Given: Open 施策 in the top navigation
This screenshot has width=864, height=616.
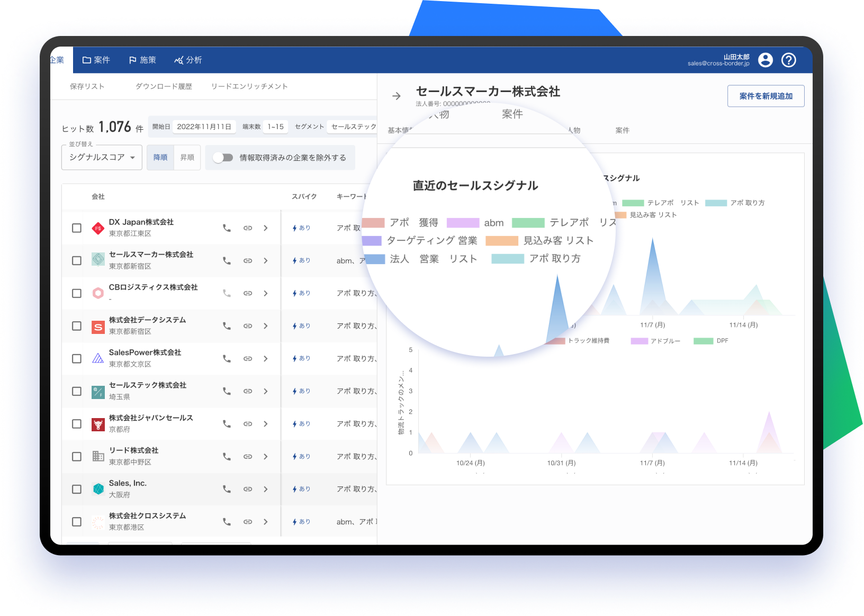Looking at the screenshot, I should [142, 60].
